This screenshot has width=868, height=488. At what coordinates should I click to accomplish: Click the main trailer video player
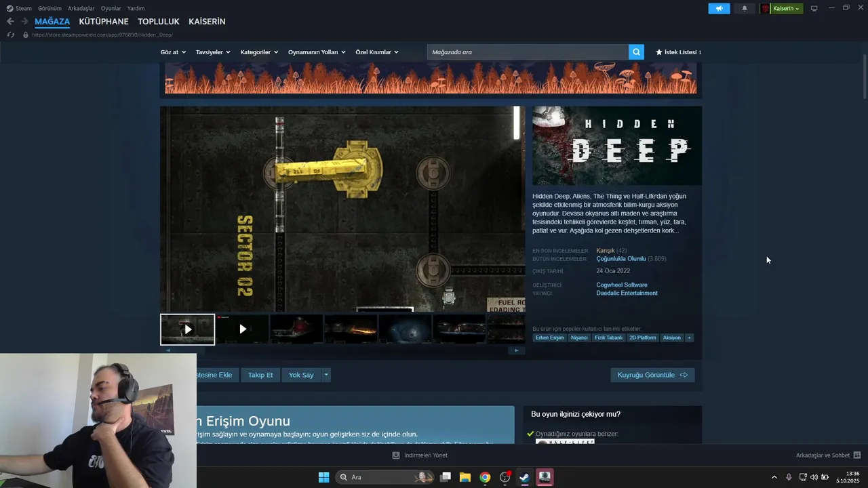click(x=342, y=209)
